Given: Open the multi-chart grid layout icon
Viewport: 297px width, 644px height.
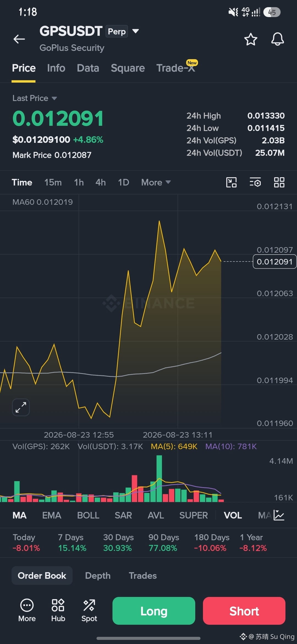Looking at the screenshot, I should tap(279, 182).
